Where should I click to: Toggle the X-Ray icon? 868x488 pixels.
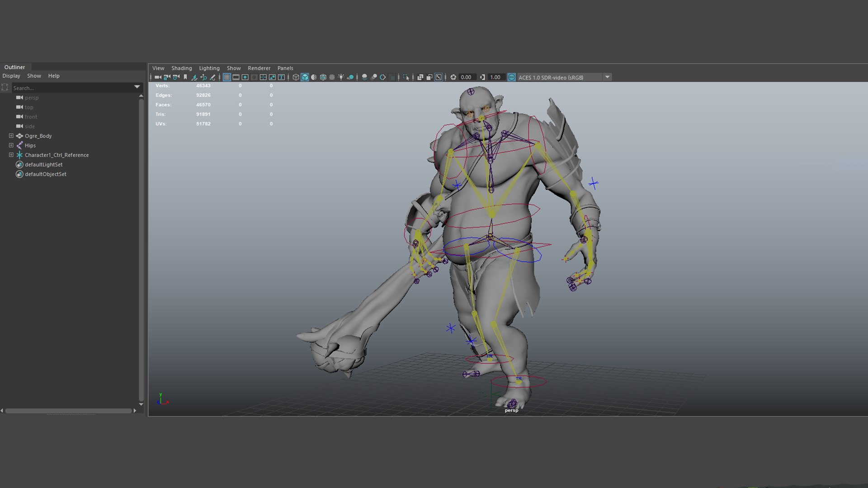[420, 77]
